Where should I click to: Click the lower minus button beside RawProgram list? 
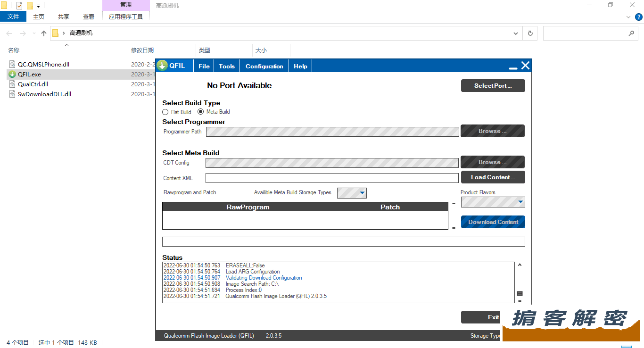pyautogui.click(x=454, y=228)
